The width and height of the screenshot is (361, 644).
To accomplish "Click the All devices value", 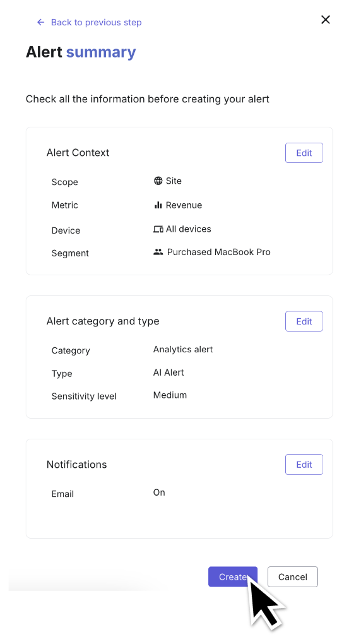I will [x=189, y=229].
